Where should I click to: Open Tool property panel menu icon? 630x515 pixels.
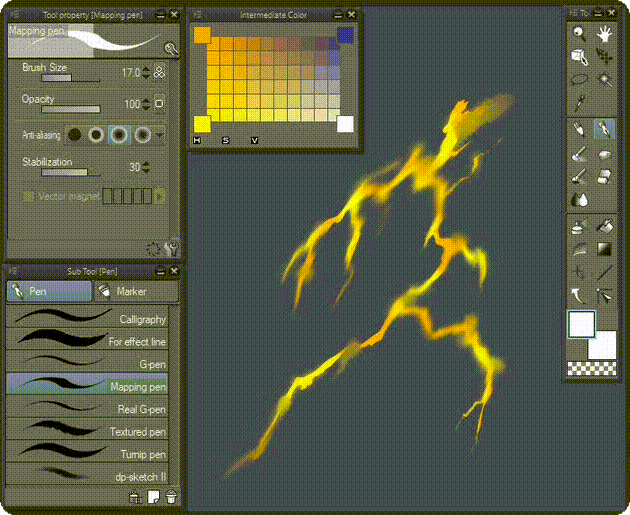pos(14,14)
